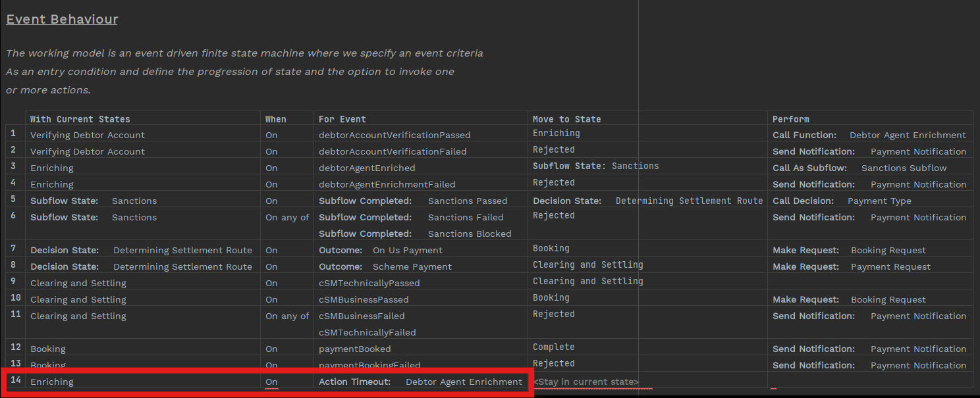The height and width of the screenshot is (398, 980).
Task: Select the On Us Payment outcome
Action: click(x=408, y=250)
